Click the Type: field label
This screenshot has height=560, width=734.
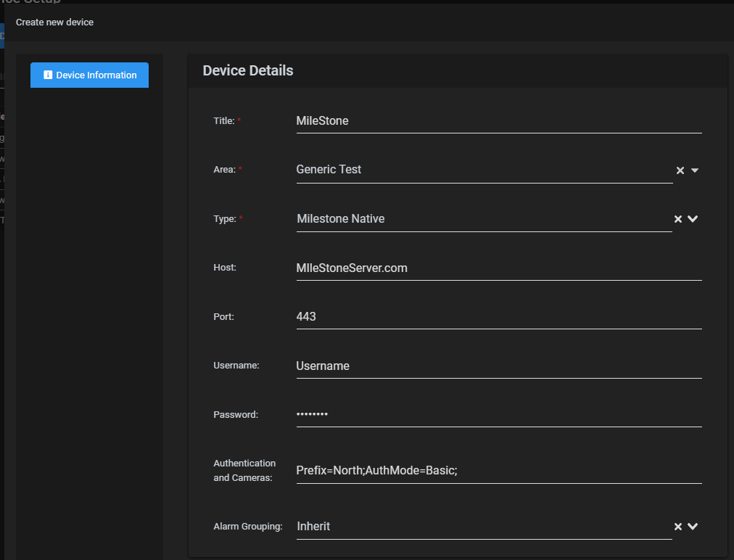click(225, 218)
